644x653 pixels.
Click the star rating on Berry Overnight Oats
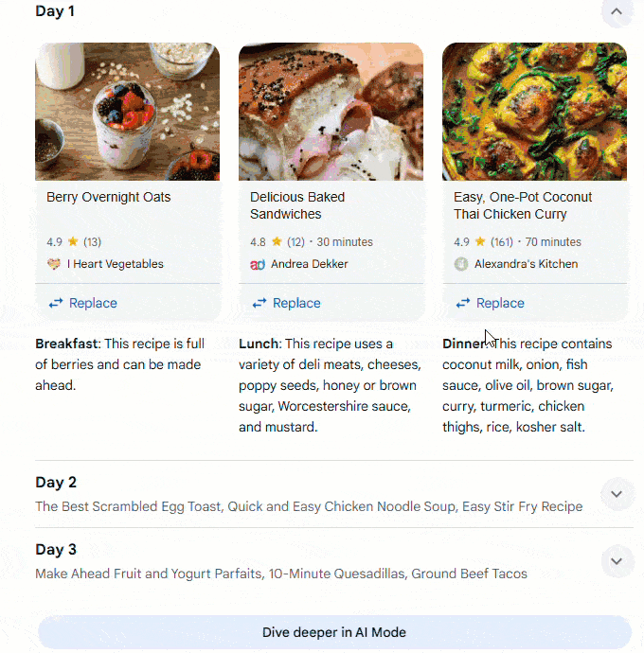(73, 241)
